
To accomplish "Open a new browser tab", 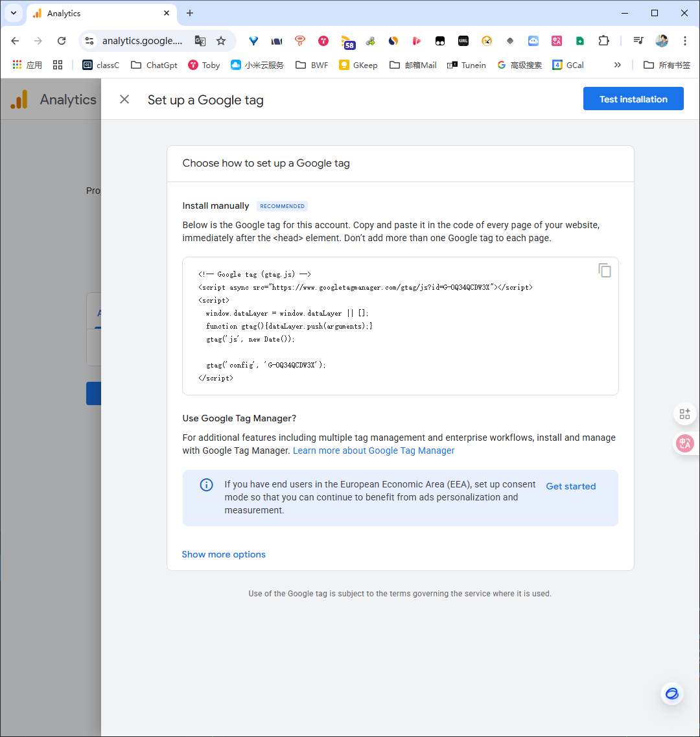I will [190, 13].
